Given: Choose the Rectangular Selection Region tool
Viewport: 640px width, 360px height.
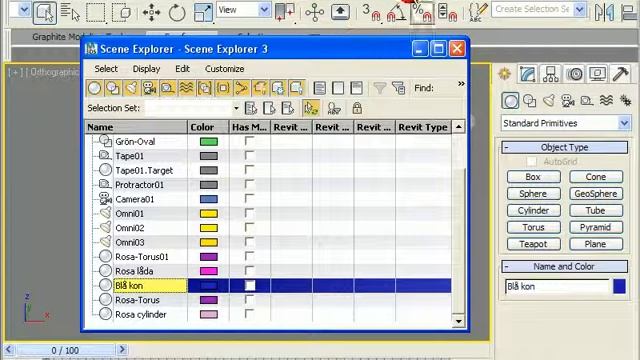Looking at the screenshot, I should pos(96,13).
